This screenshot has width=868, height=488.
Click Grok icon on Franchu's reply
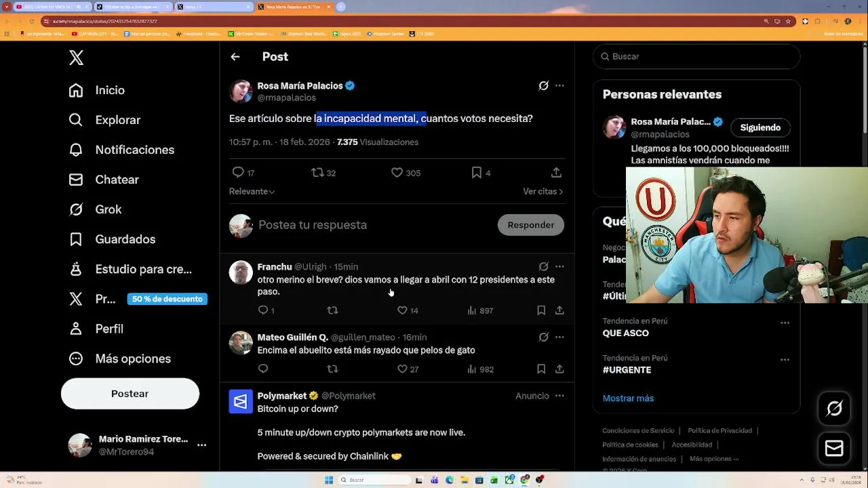coord(543,267)
